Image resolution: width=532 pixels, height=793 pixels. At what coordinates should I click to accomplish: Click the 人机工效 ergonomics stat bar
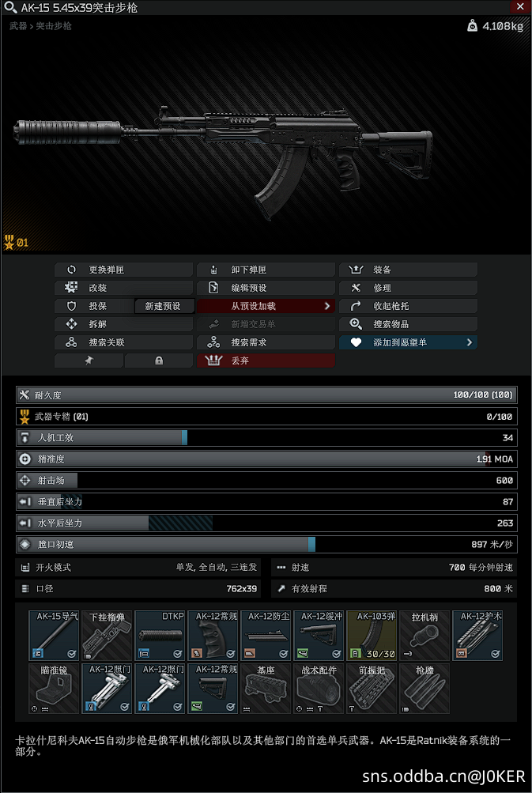coord(266,438)
